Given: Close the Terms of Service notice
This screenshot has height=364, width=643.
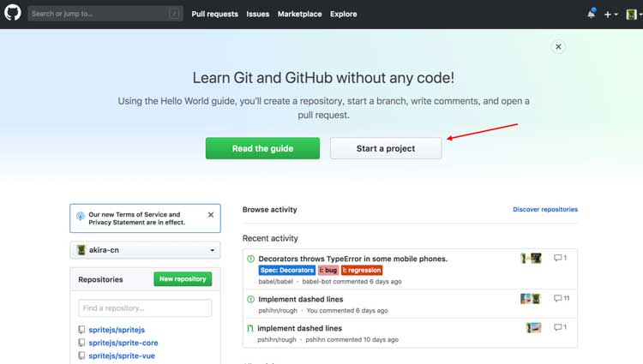Looking at the screenshot, I should [x=211, y=215].
